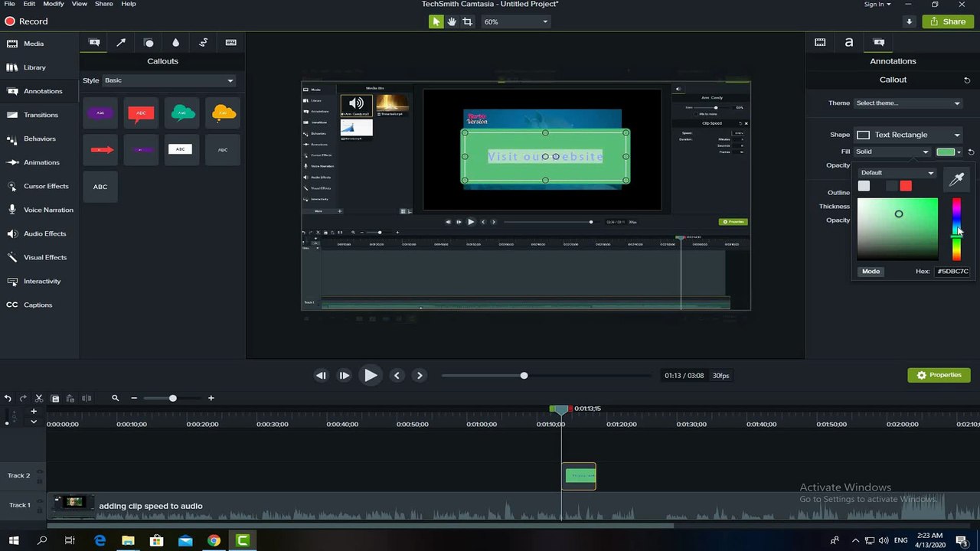The image size is (980, 551).
Task: Open the canvas zoom 60% dropdown
Action: coord(516,21)
